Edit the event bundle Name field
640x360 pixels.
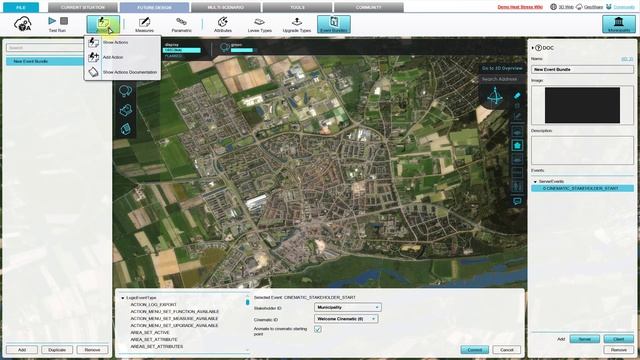582,70
